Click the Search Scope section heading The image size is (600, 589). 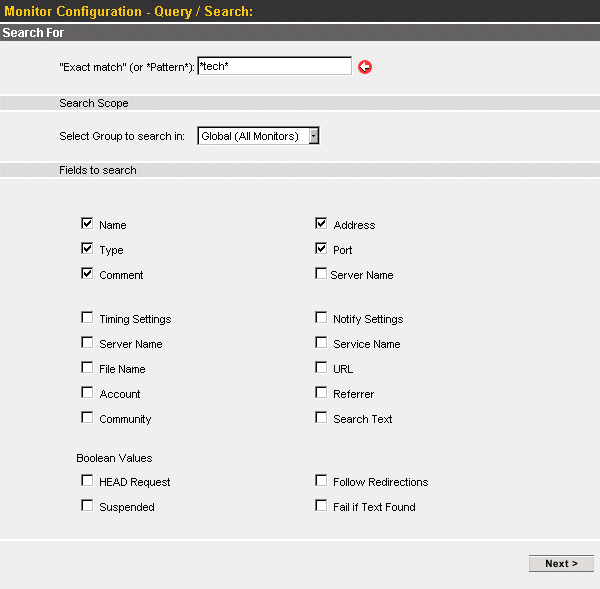coord(94,103)
